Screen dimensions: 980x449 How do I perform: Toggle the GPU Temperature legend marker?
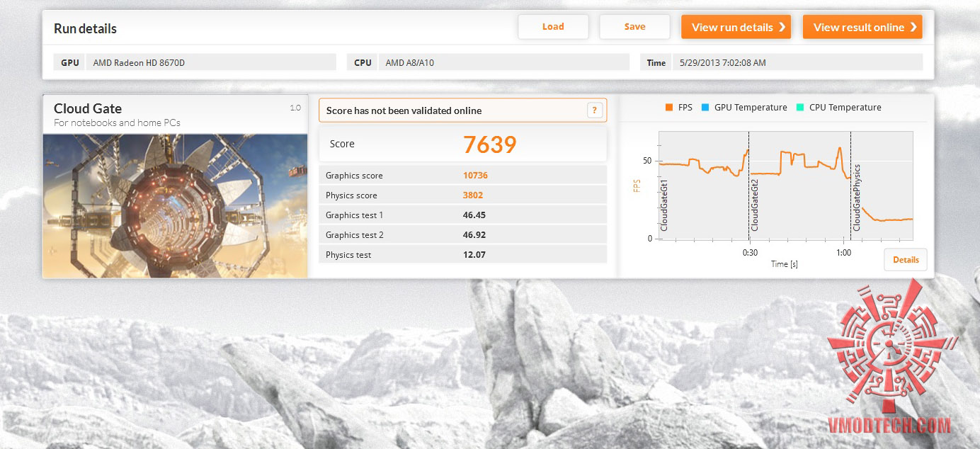[x=705, y=108]
